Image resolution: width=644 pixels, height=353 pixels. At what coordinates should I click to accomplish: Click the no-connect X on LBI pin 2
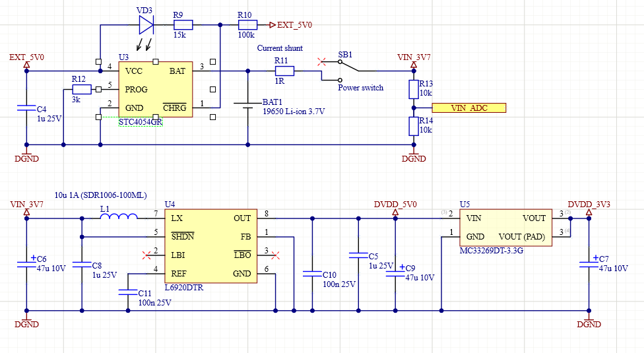pyautogui.click(x=146, y=255)
